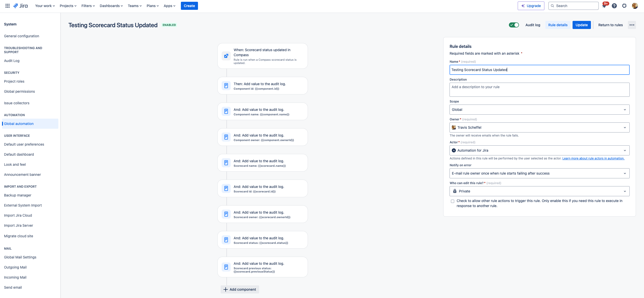Click the audit log icon for Component id

[226, 86]
